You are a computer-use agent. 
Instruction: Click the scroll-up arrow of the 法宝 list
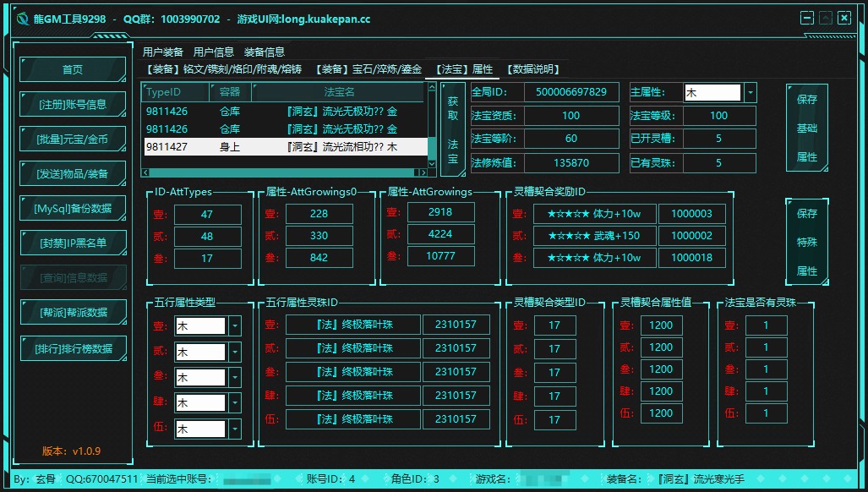pyautogui.click(x=432, y=88)
